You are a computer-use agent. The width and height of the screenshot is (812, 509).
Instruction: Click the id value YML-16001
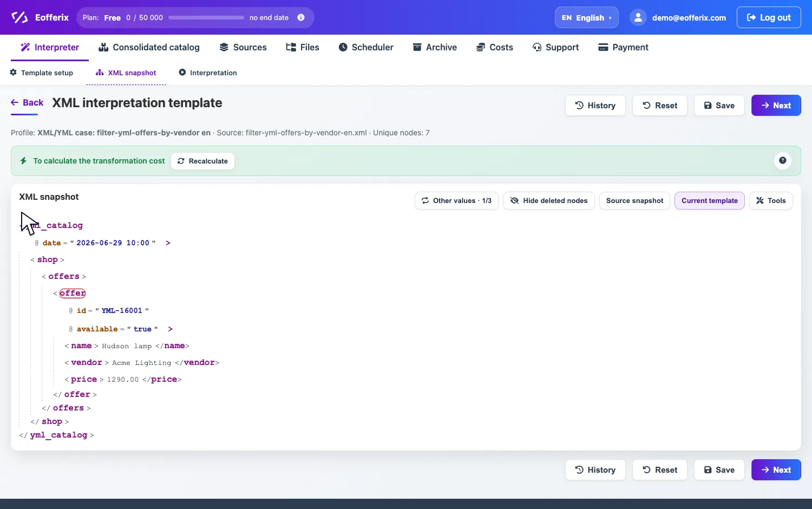122,310
